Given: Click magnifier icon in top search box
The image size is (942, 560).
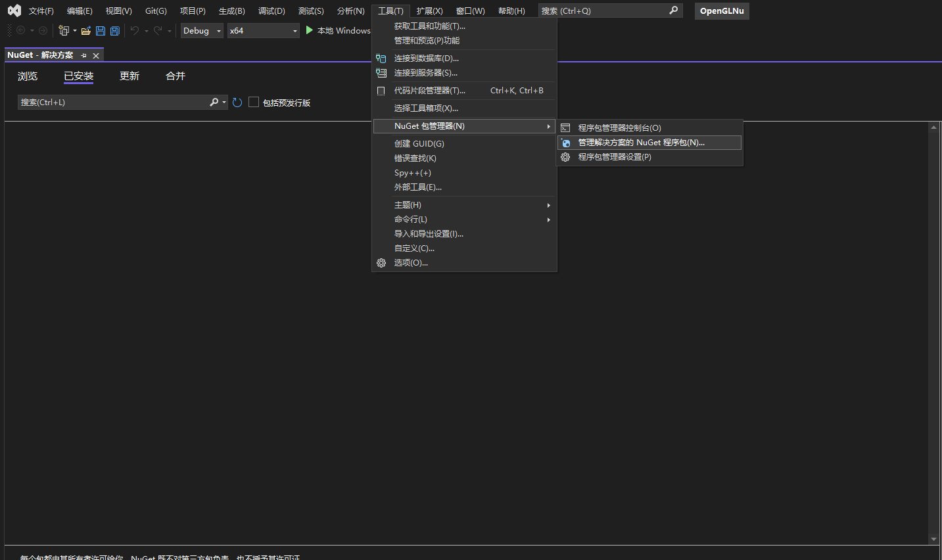Looking at the screenshot, I should coord(673,11).
